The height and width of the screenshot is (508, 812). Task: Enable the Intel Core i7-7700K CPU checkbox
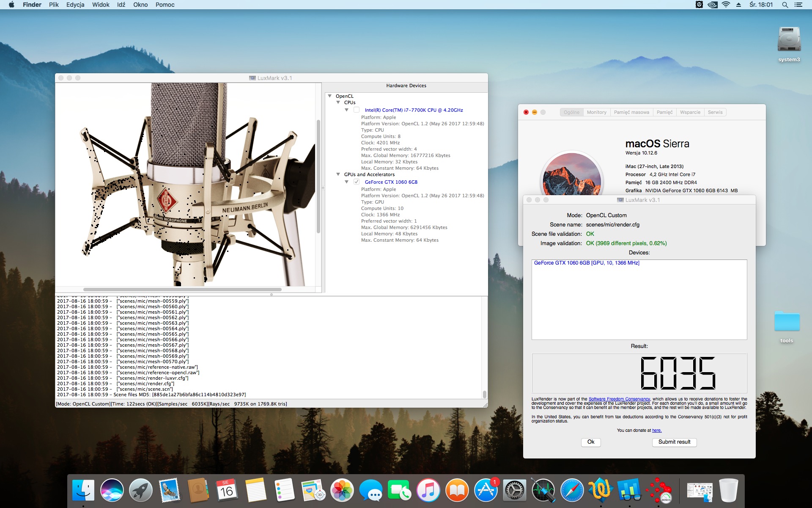tap(357, 110)
